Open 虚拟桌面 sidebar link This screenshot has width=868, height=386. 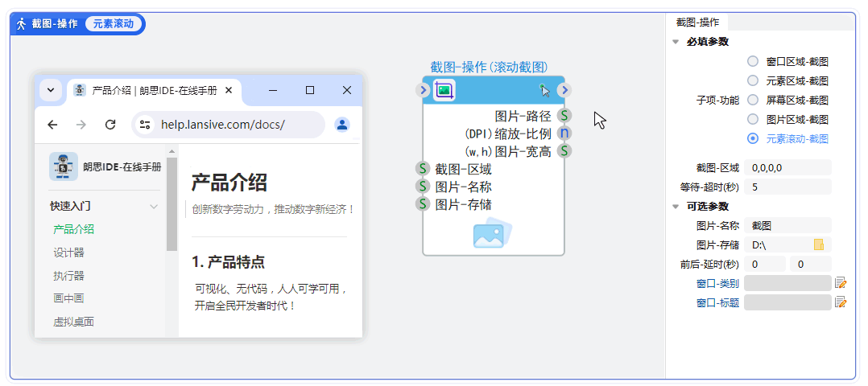[73, 322]
